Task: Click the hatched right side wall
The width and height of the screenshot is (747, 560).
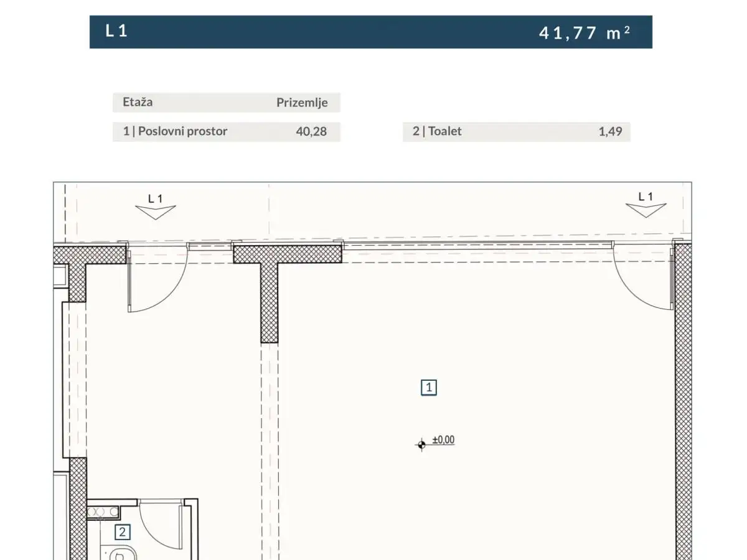Action: [x=684, y=404]
